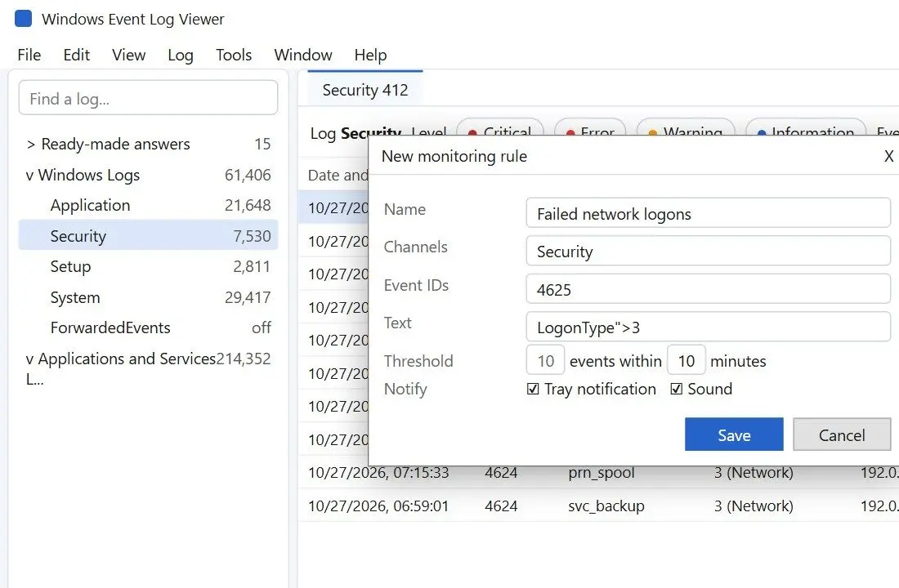The width and height of the screenshot is (899, 588).
Task: Uncheck the Sound checkbox
Action: click(677, 389)
